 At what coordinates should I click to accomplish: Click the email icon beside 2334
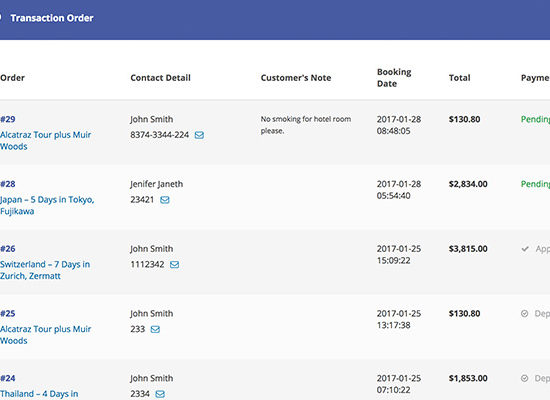(160, 394)
